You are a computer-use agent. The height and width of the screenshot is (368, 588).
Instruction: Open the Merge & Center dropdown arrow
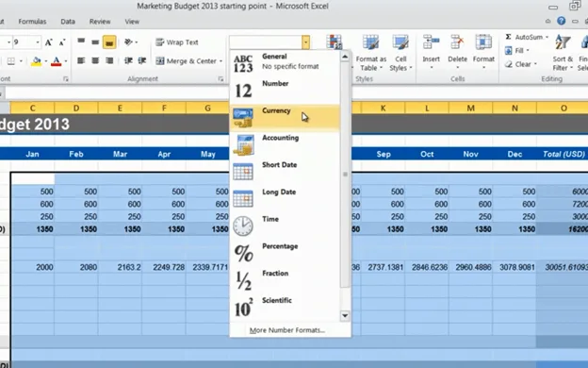point(220,60)
